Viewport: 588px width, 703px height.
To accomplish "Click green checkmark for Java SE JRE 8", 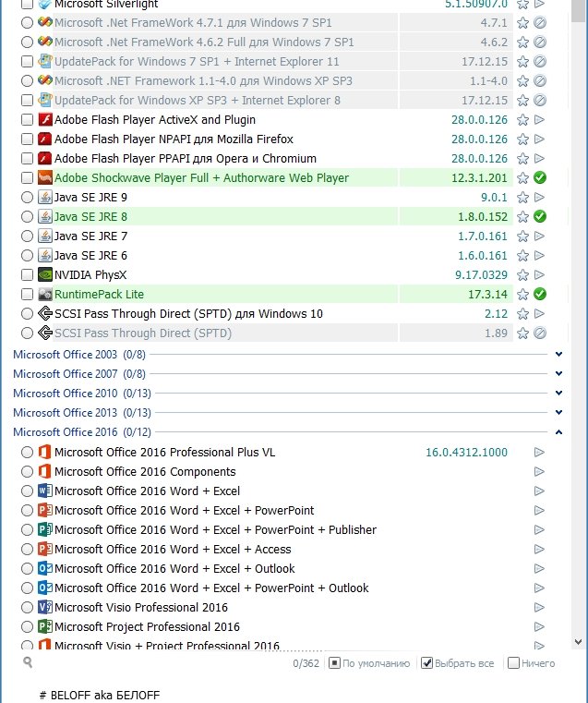I will 540,216.
